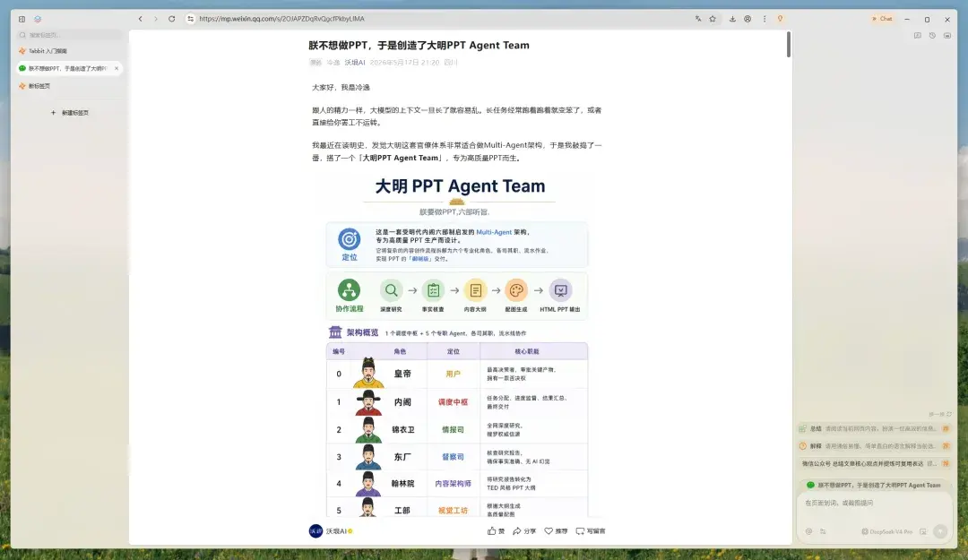Click the orange lightbulb icon
Image resolution: width=968 pixels, height=560 pixels.
point(780,19)
